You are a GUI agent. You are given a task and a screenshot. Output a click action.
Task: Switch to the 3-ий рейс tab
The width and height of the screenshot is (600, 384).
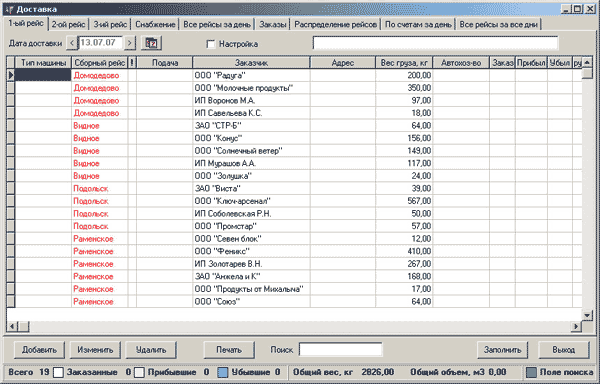click(110, 24)
